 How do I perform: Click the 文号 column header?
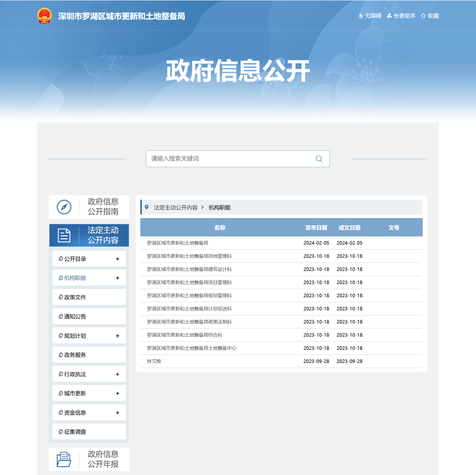(394, 228)
